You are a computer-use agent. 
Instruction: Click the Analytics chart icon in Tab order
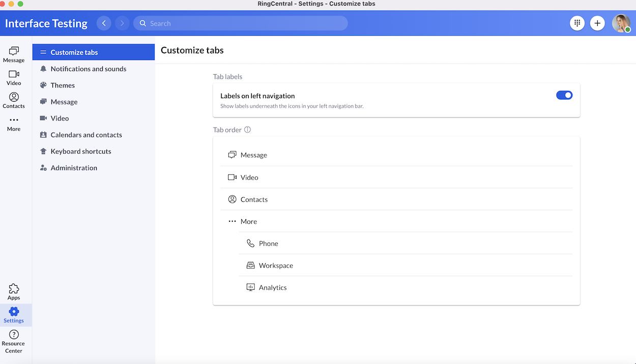click(x=250, y=287)
